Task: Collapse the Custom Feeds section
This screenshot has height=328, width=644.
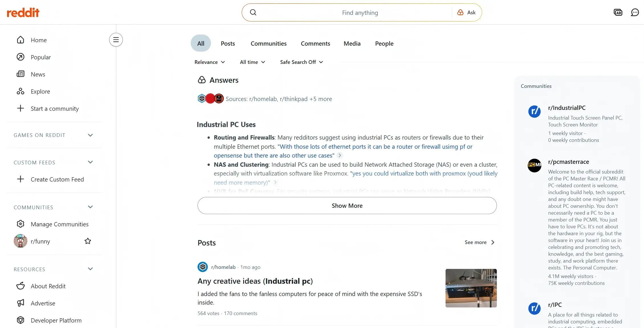Action: 90,162
